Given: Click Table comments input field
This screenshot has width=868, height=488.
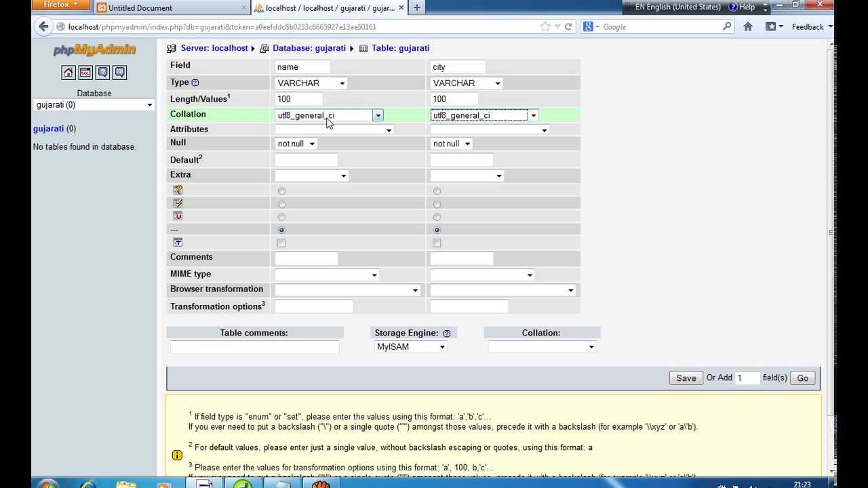Looking at the screenshot, I should [x=254, y=346].
